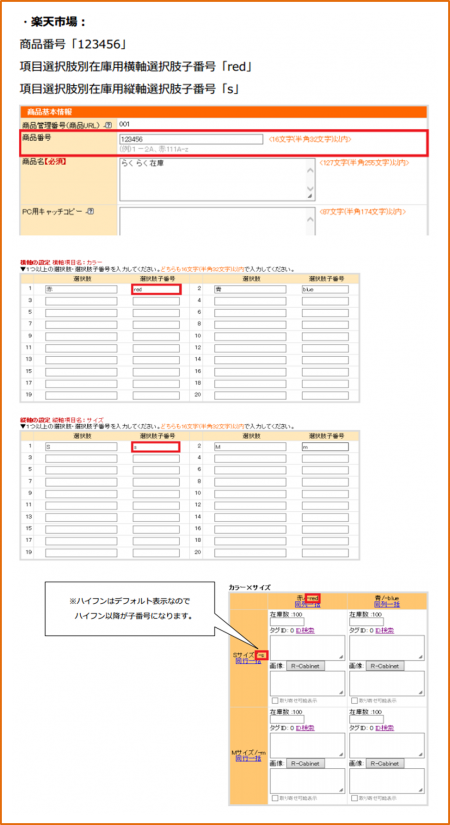This screenshot has height=825, width=450.
Task: Open help icon beside PC用キャッチコピー
Action: pos(91,211)
